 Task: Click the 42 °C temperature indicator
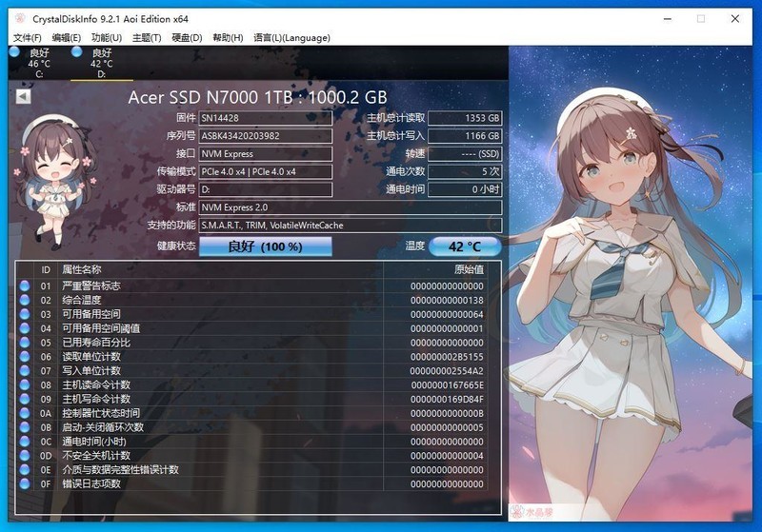coord(465,246)
